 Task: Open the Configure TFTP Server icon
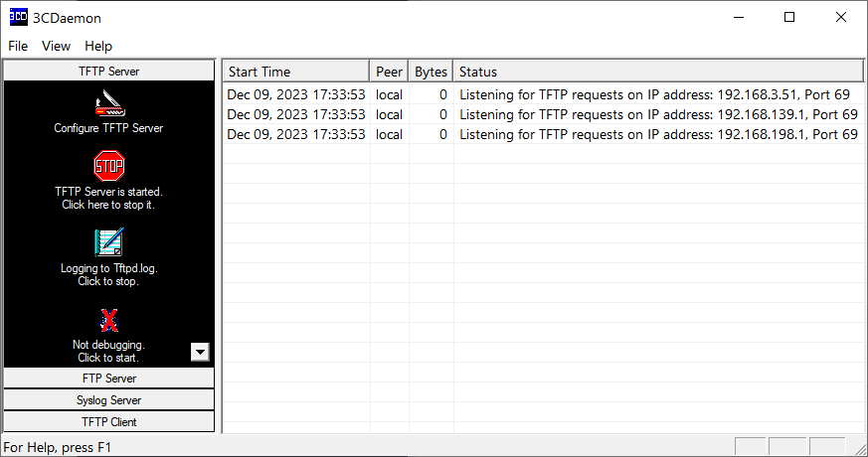tap(109, 103)
